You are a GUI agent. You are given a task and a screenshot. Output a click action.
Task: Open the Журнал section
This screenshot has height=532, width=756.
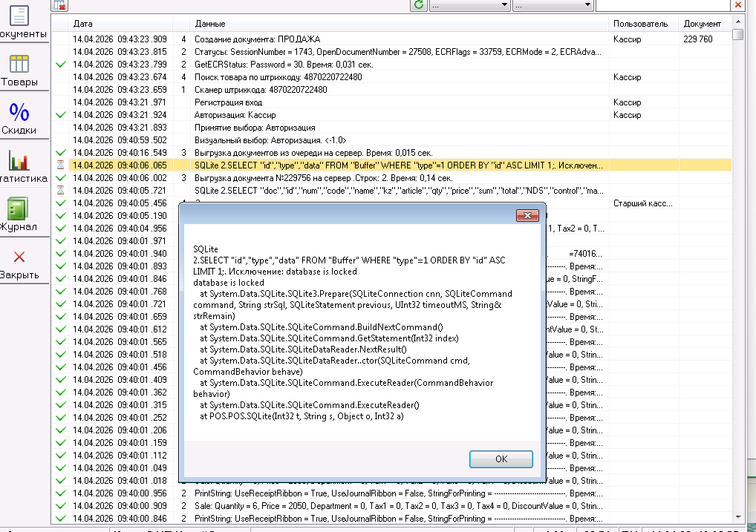(20, 215)
